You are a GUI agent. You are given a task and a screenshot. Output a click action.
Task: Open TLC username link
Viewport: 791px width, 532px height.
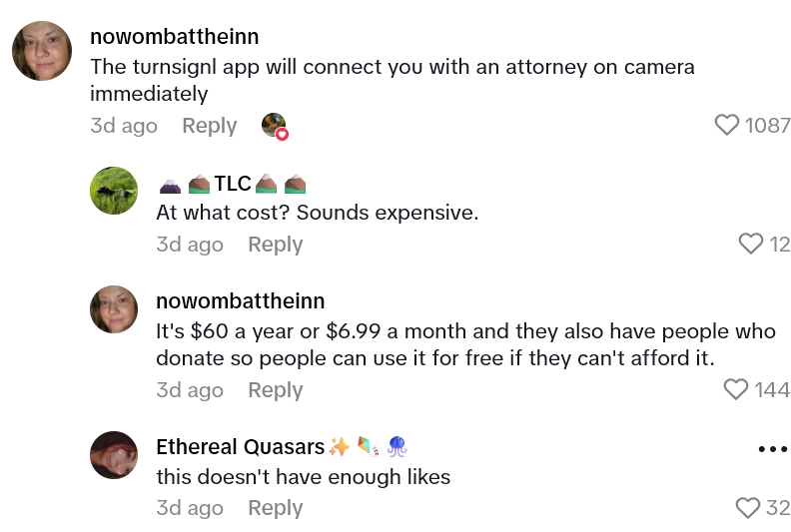coord(232,184)
